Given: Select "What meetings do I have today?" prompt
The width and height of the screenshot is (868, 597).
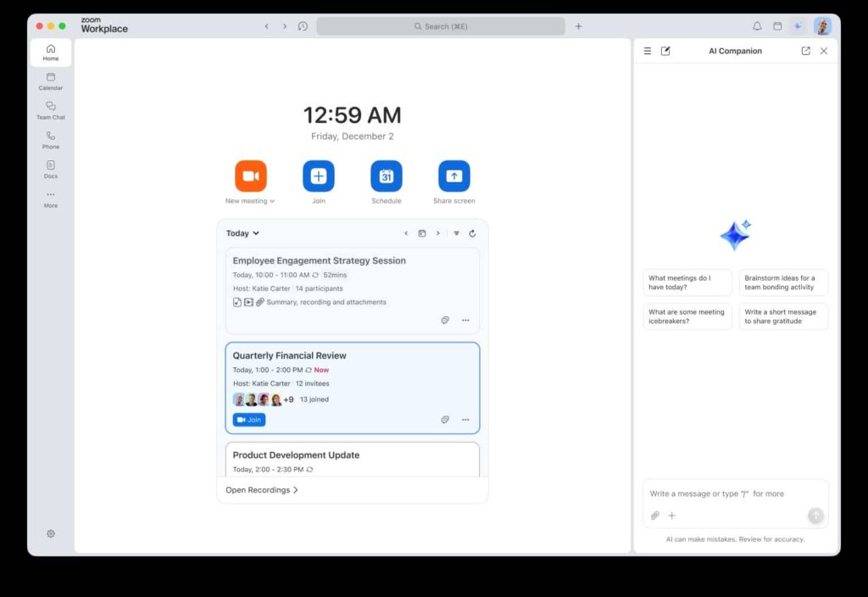Looking at the screenshot, I should coord(687,282).
